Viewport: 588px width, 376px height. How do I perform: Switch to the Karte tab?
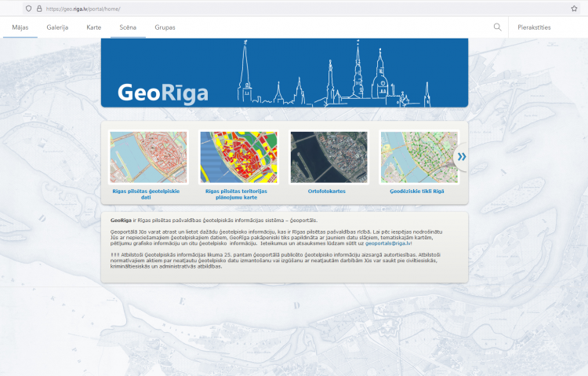click(94, 27)
